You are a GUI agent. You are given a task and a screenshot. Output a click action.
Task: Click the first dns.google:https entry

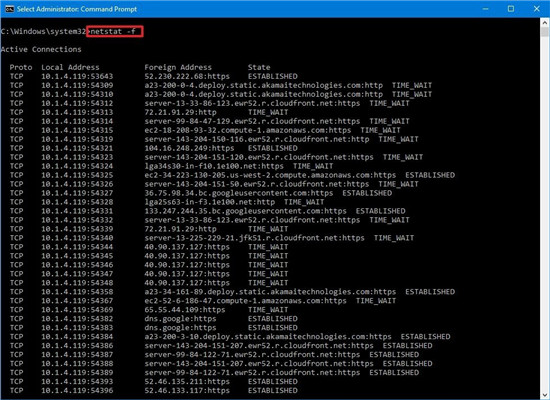pyautogui.click(x=180, y=319)
